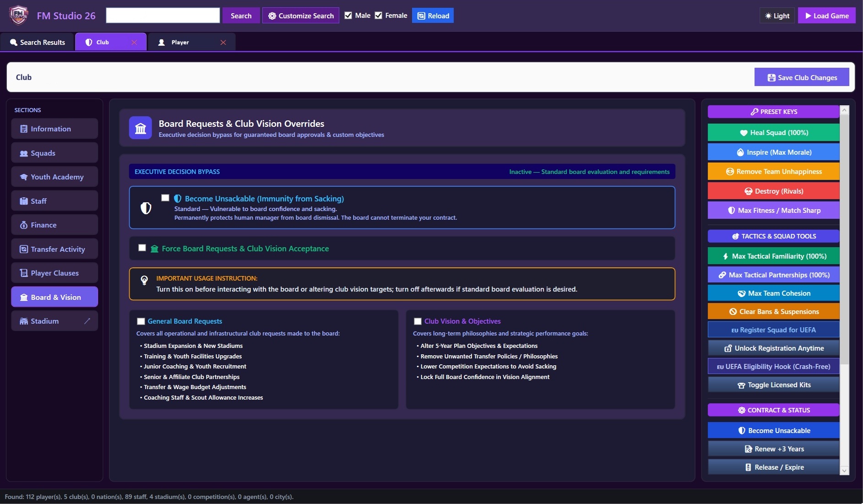
Task: Click the pencil icon on Stadium section
Action: click(87, 321)
